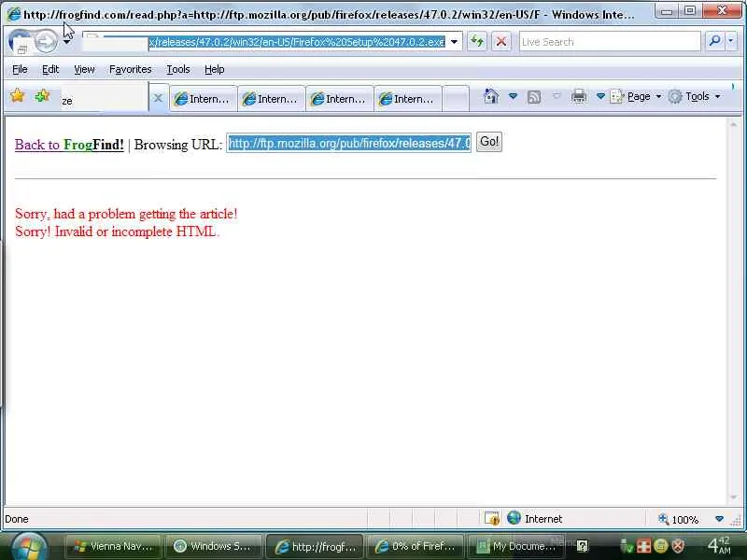The width and height of the screenshot is (747, 560).
Task: Switch to 0% of Firef... download window
Action: point(416,546)
